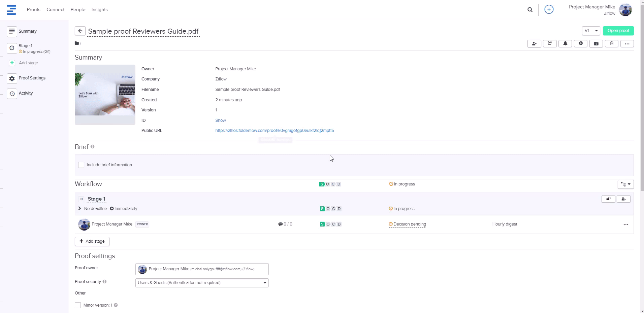The height and width of the screenshot is (313, 644).
Task: Click the proof preview thumbnail
Action: [x=105, y=95]
